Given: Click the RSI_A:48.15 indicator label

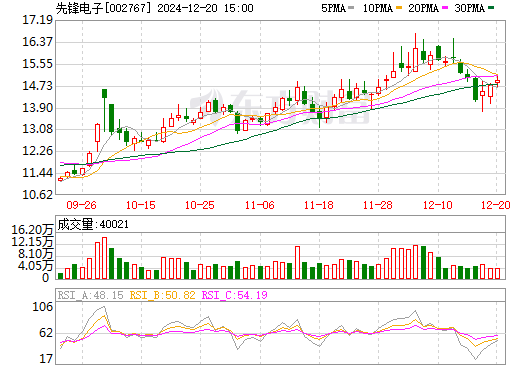Looking at the screenshot, I should (90, 295).
